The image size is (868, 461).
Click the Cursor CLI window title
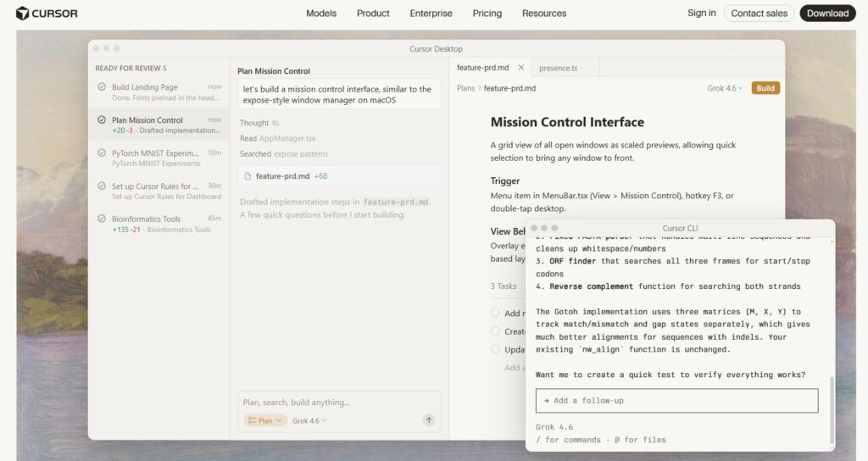pos(680,228)
